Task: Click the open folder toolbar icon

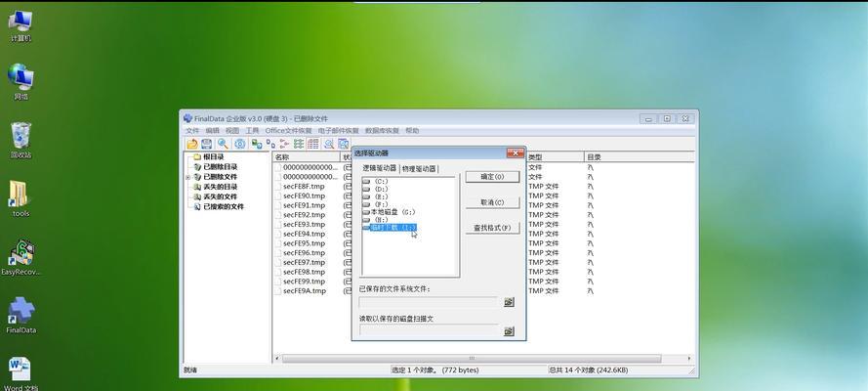Action: click(192, 144)
